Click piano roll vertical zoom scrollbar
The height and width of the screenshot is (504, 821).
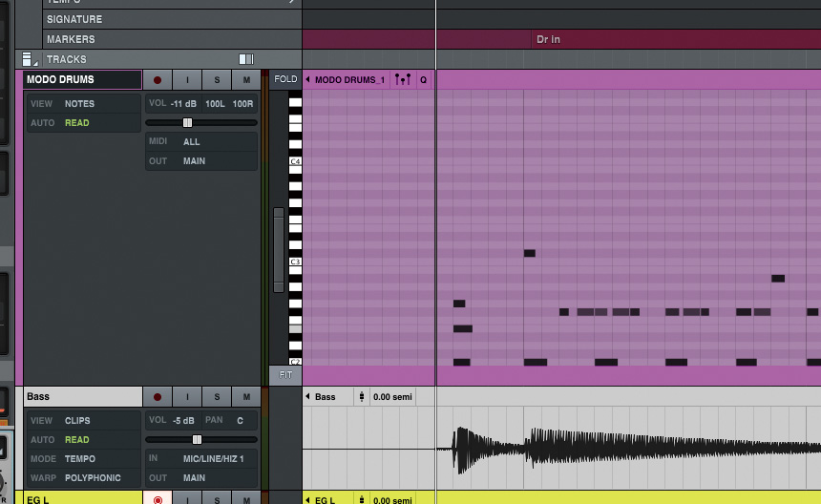[x=279, y=250]
